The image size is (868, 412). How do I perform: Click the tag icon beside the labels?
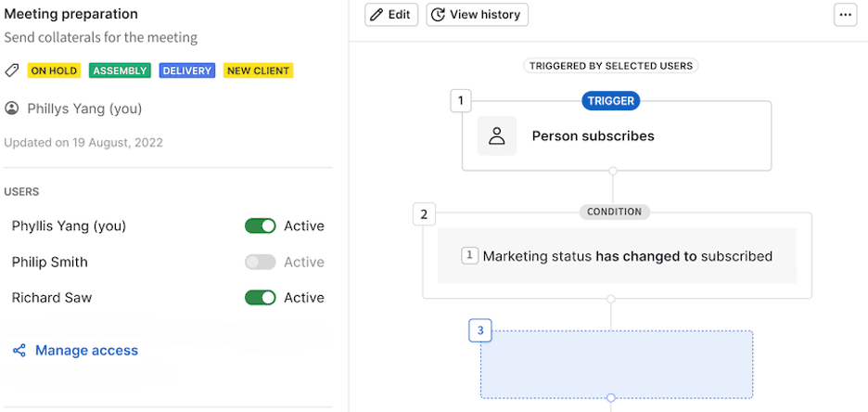(x=12, y=71)
